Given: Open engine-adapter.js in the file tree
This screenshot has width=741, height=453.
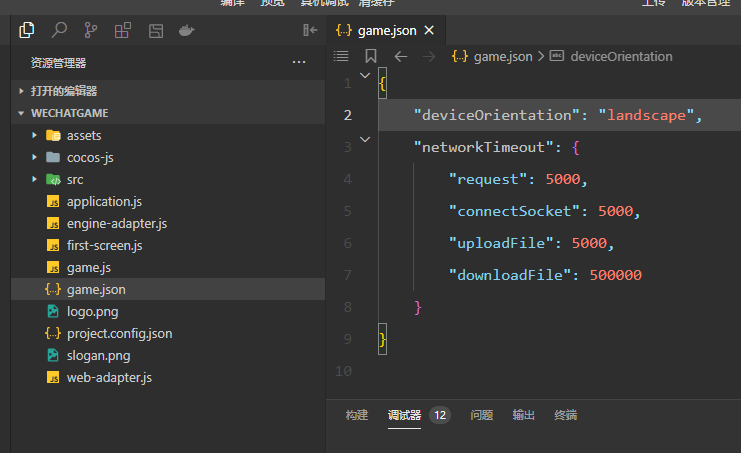Looking at the screenshot, I should 168,223.
